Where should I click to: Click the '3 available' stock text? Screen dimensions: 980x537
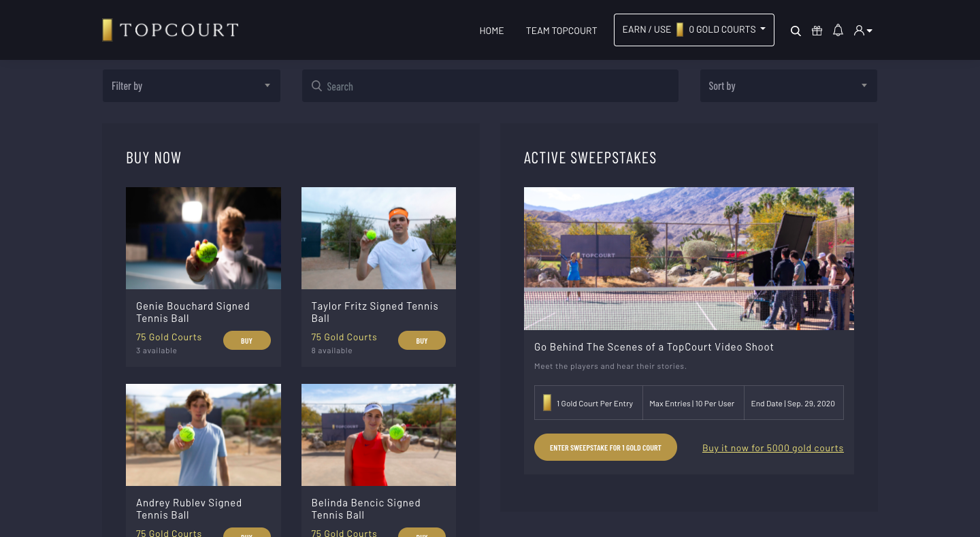pos(157,351)
